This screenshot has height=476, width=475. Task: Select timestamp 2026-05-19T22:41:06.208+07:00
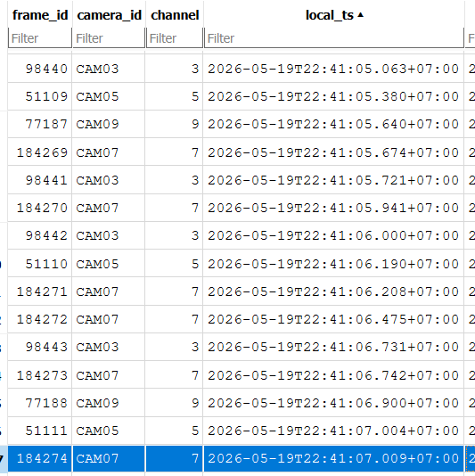333,291
